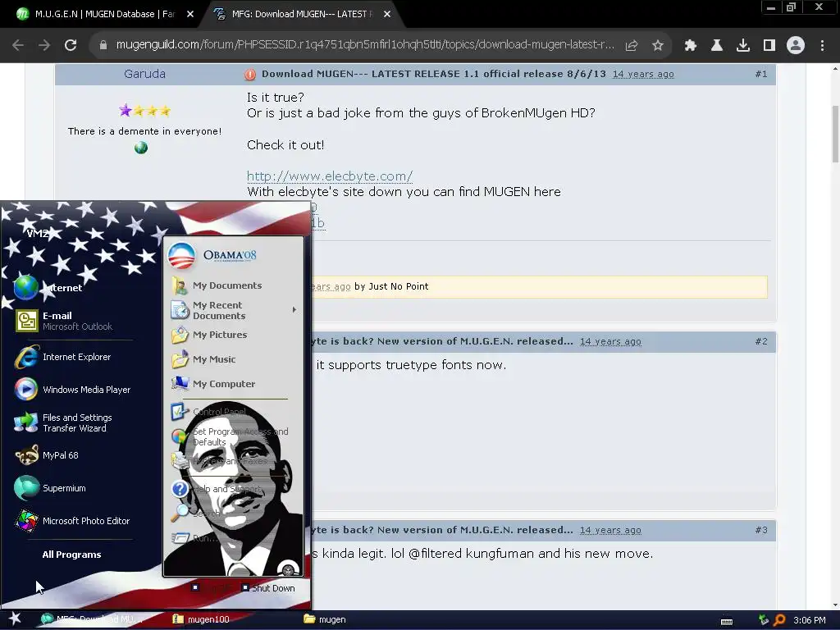Go back to previous page

[18, 45]
